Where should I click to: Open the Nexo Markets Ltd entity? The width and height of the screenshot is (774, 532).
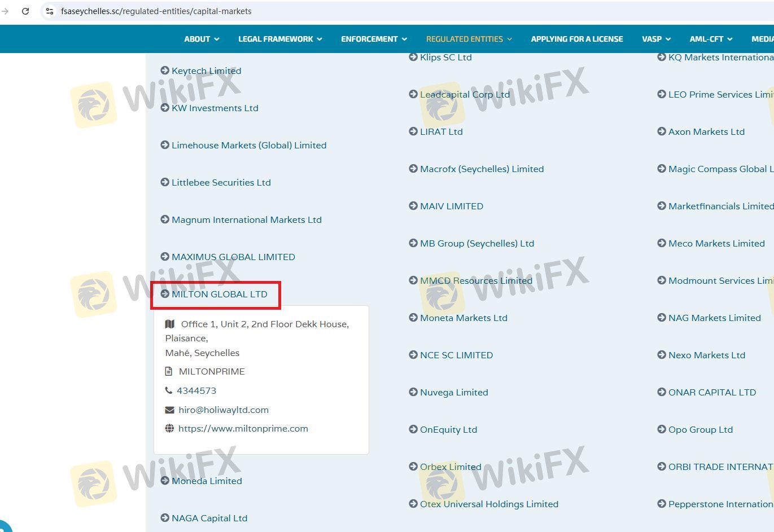[x=707, y=355]
